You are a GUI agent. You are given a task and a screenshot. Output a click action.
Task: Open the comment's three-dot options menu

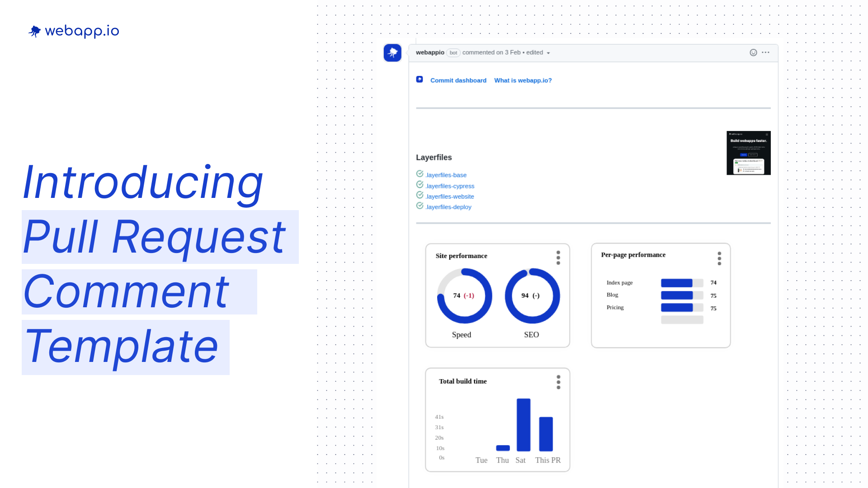coord(765,52)
